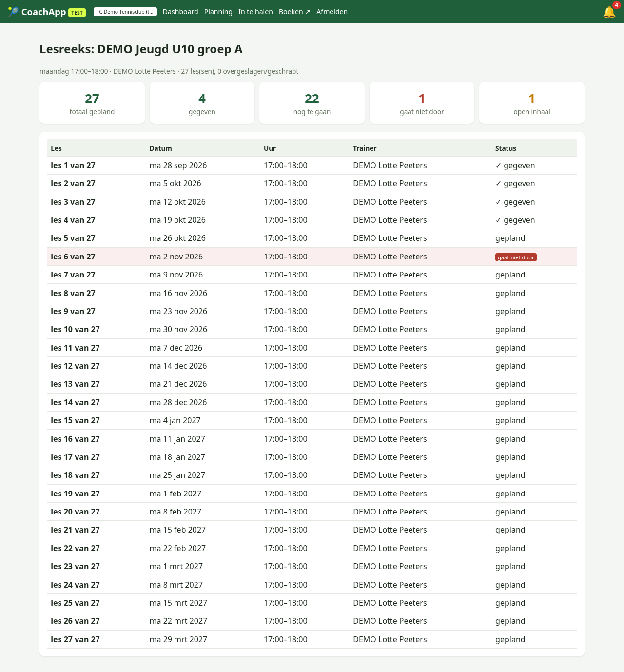This screenshot has width=624, height=672.
Task: Click date ma 9 nov 2026
Action: (x=176, y=275)
